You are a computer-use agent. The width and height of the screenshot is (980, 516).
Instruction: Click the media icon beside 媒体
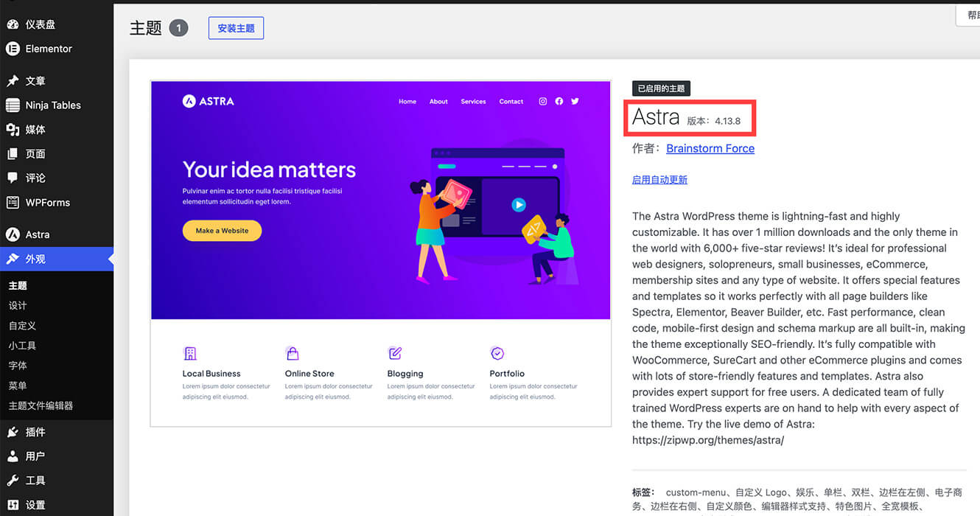13,130
